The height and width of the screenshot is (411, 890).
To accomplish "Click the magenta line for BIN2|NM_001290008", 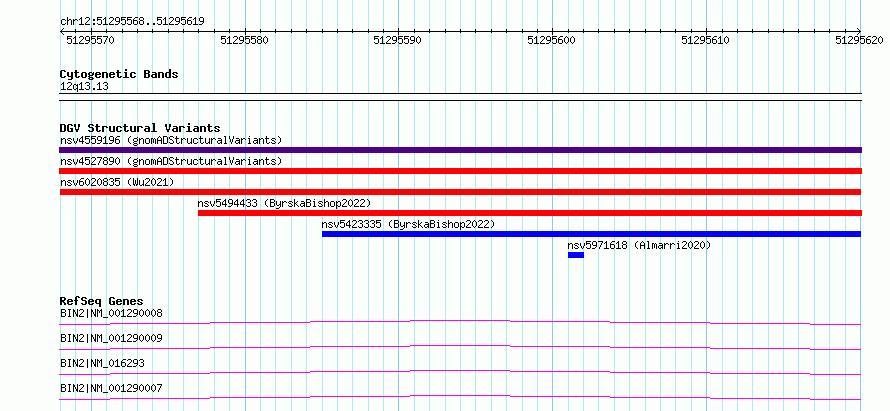I will point(460,322).
